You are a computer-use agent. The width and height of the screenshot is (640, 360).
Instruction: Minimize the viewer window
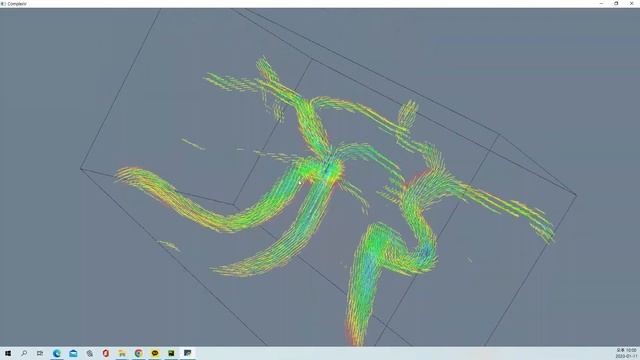pos(601,4)
